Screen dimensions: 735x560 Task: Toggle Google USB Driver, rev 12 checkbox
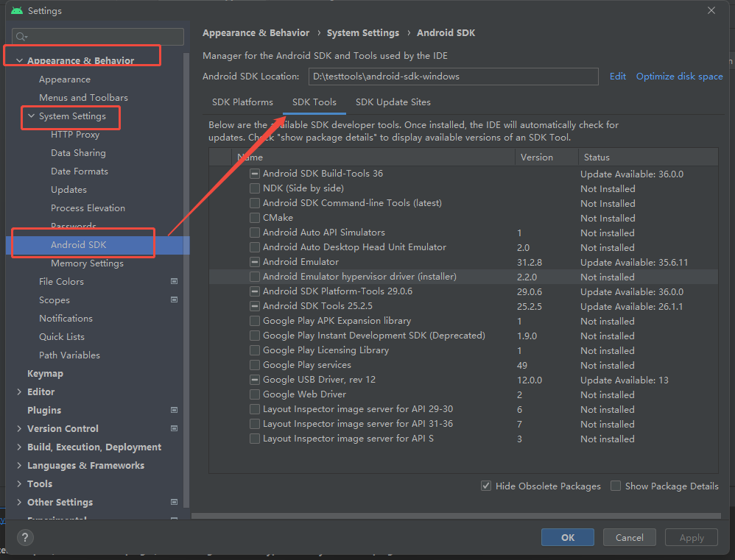pos(255,380)
